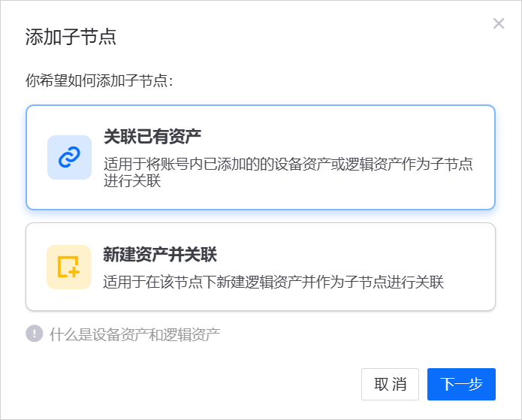This screenshot has height=420, width=522.
Task: Click the gray exclamation info icon
Action: pos(35,334)
